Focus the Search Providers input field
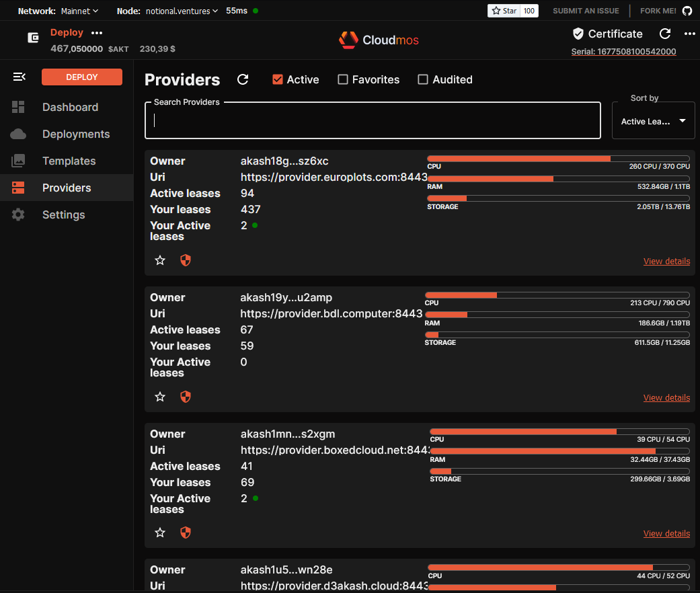Viewport: 700px width, 593px height. (x=373, y=121)
